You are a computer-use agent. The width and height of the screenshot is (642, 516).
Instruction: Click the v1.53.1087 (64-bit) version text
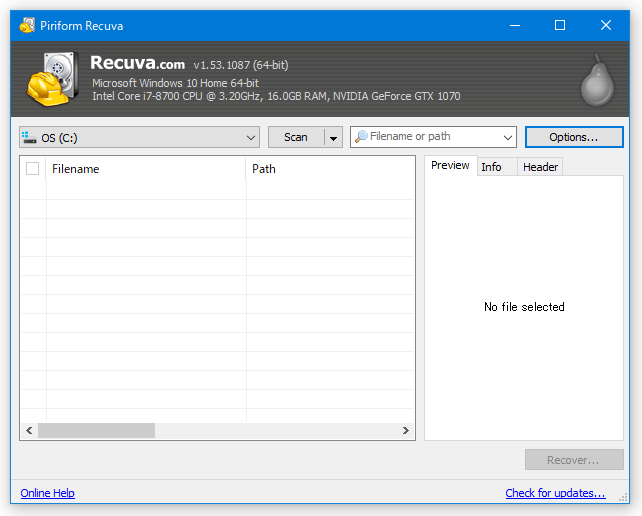click(x=241, y=65)
